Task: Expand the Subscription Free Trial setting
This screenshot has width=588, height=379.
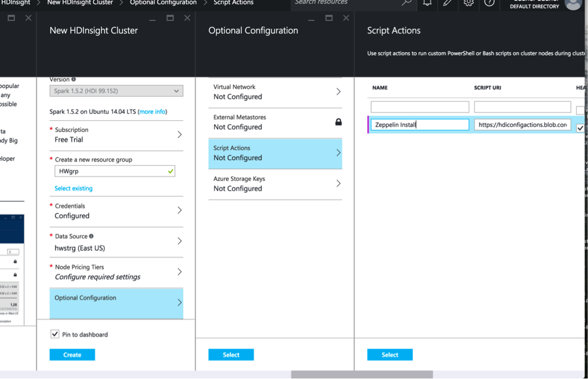Action: (x=116, y=135)
